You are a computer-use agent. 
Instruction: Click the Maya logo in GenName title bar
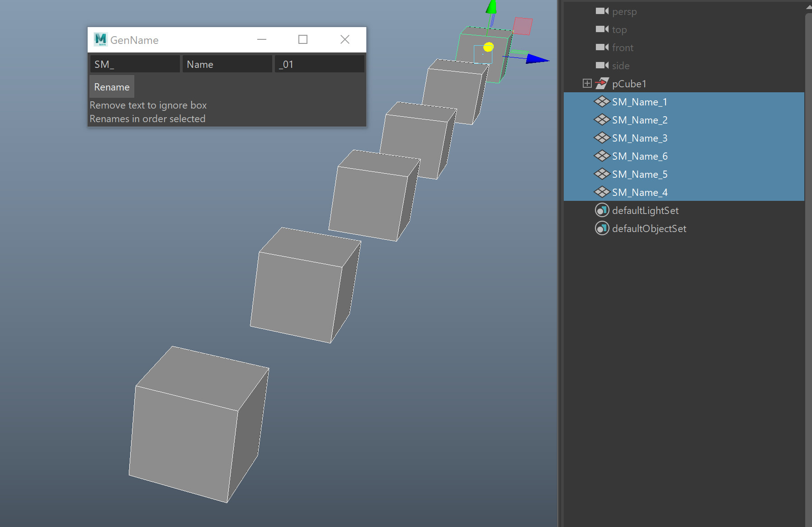[100, 39]
